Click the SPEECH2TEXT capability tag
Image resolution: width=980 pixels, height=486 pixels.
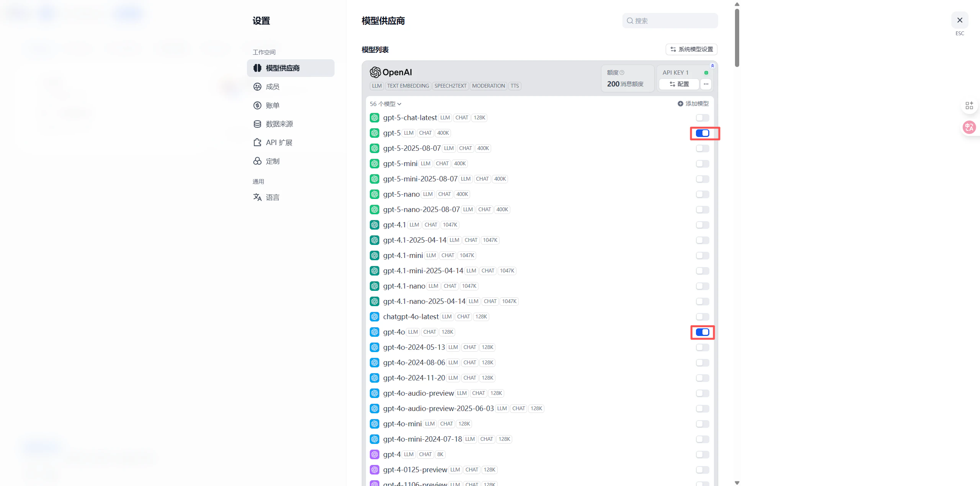(451, 86)
